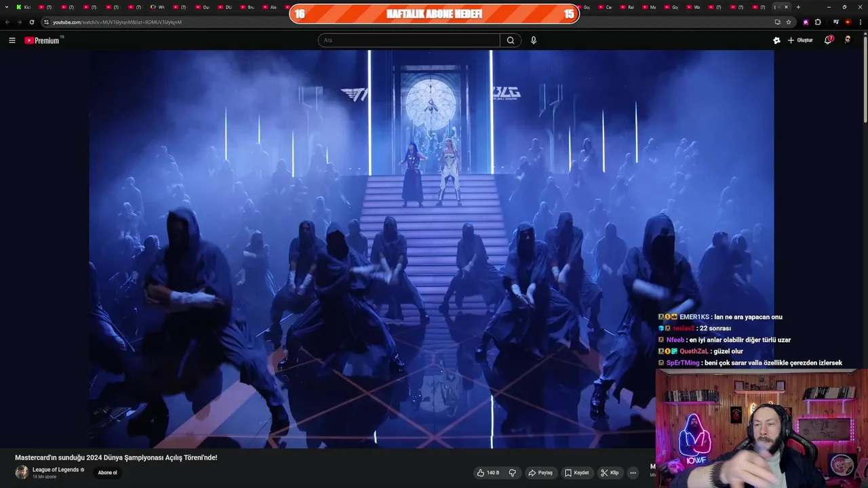Switch to the 'Bru' YouTube tab
This screenshot has height=488, width=868.
pos(247,7)
